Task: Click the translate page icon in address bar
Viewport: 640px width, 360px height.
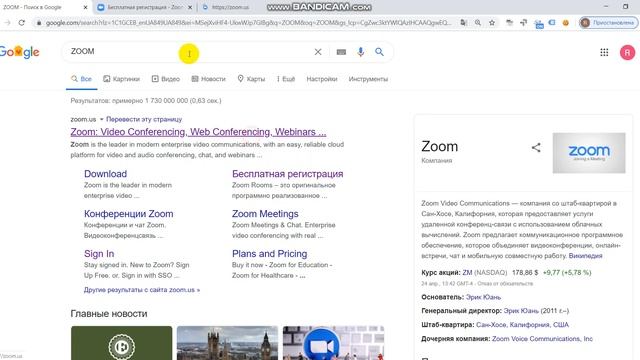Action: click(463, 23)
